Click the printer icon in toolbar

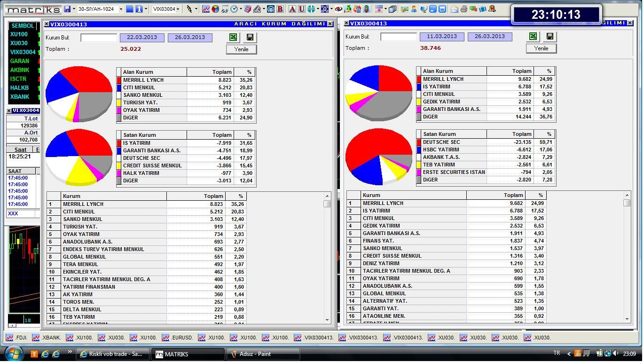(x=464, y=9)
